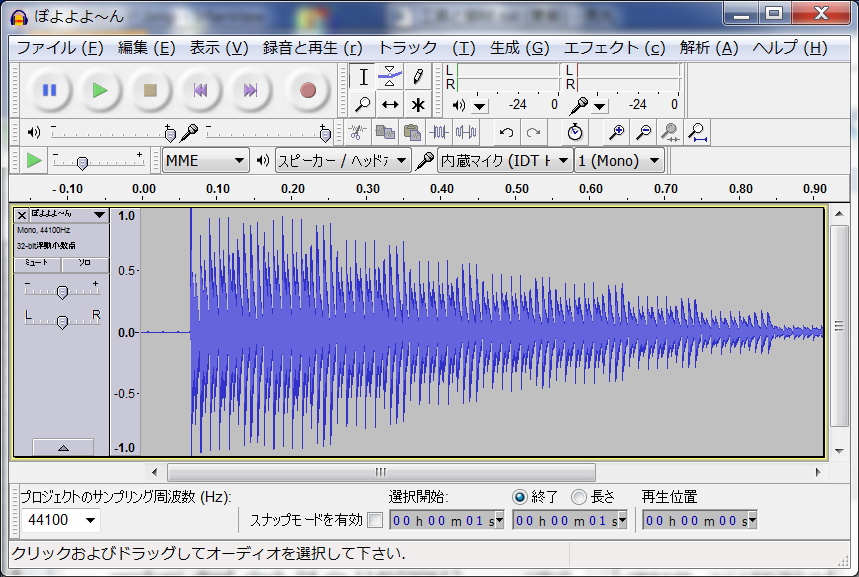Choose the Time Shift tool
The image size is (859, 577).
[391, 104]
